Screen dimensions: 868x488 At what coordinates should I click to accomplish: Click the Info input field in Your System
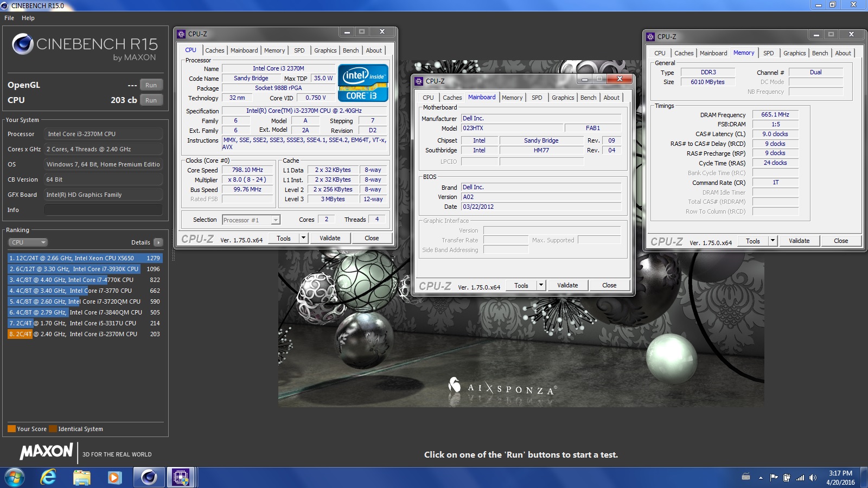point(103,210)
